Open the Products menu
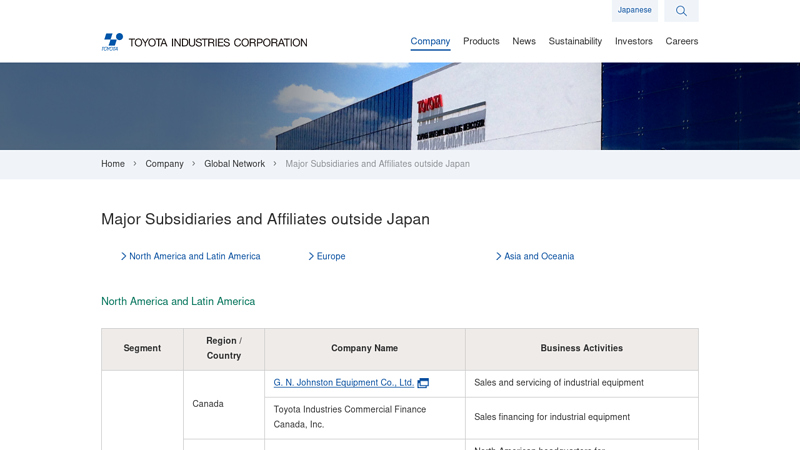Image resolution: width=800 pixels, height=450 pixels. 481,41
